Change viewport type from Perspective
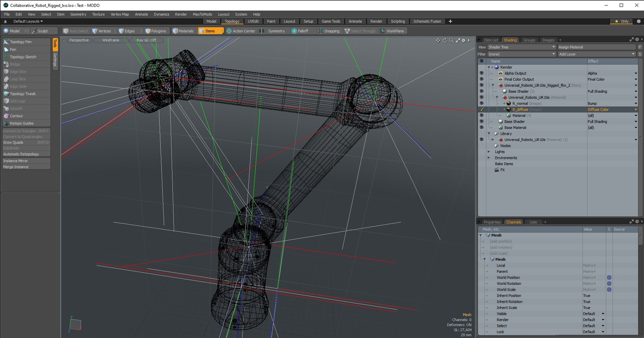The height and width of the screenshot is (338, 644). [x=79, y=40]
